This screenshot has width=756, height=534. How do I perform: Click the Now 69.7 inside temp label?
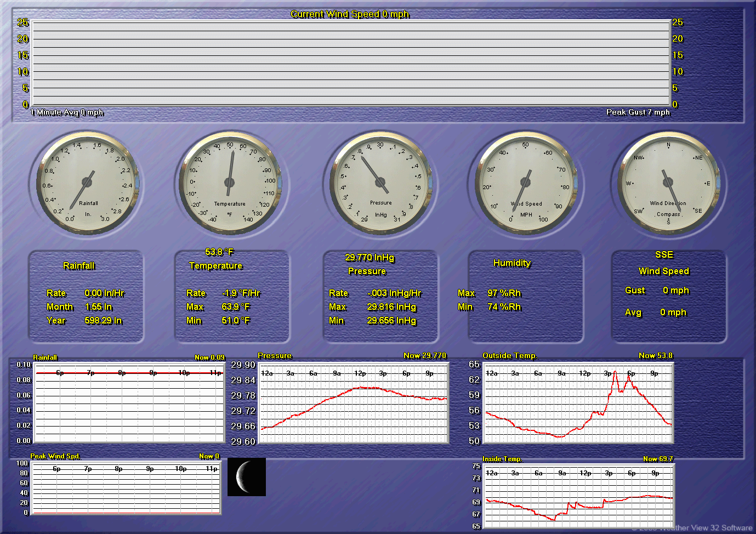point(658,459)
